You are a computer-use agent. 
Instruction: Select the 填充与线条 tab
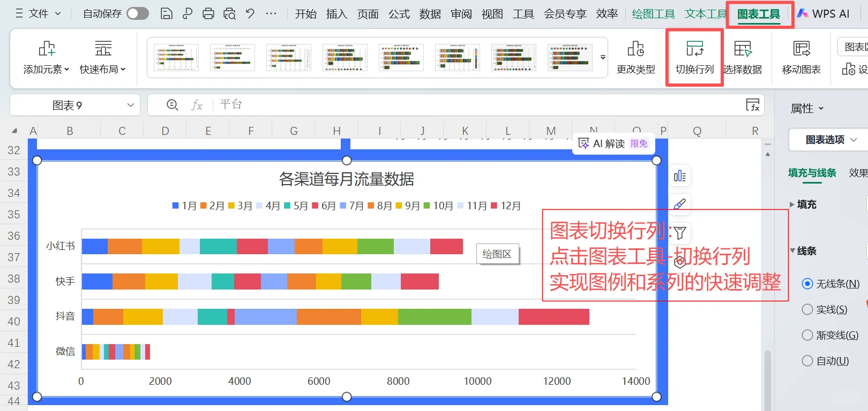812,173
